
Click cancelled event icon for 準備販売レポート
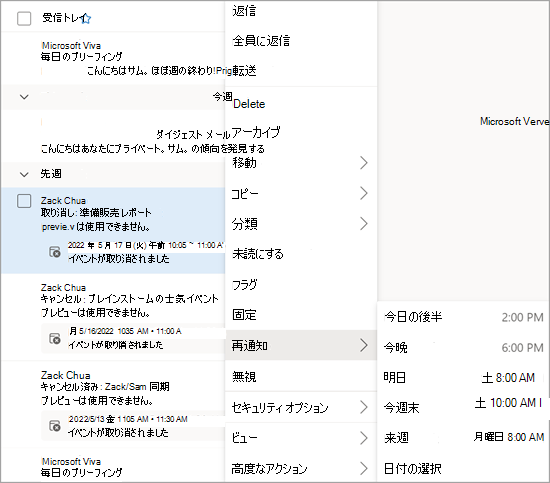tap(54, 252)
